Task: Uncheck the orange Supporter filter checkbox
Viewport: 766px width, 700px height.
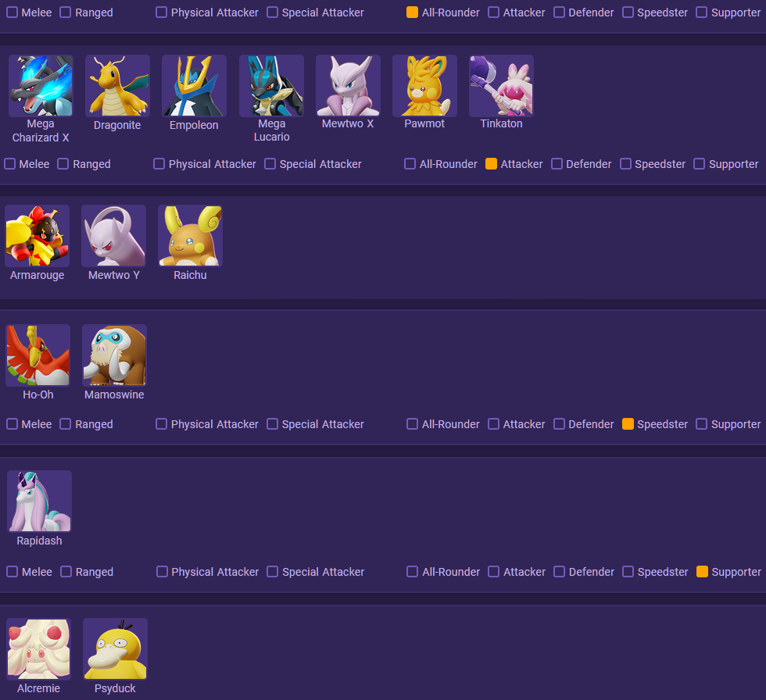Action: tap(702, 571)
